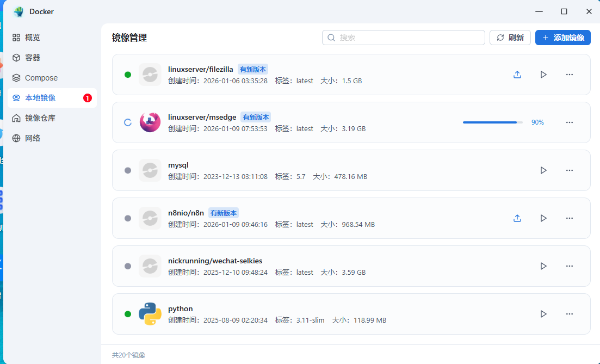Click the upload icon for linuxserver/filezilla
The width and height of the screenshot is (600, 364).
point(517,75)
